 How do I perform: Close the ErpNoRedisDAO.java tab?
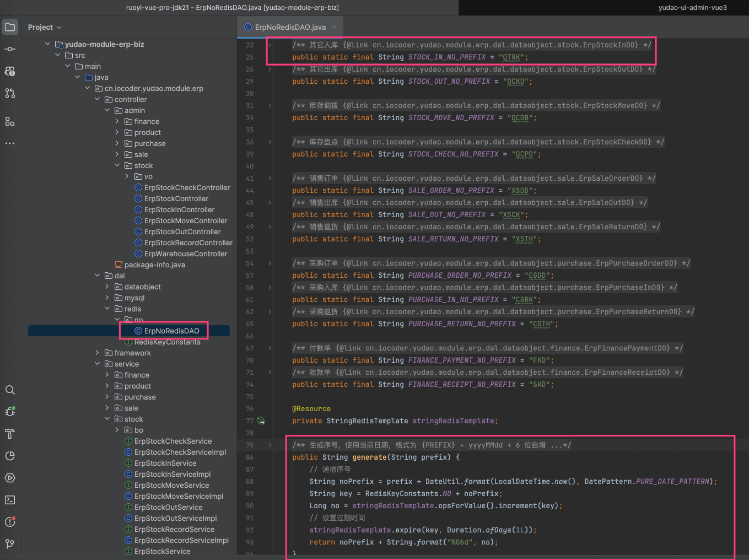335,27
